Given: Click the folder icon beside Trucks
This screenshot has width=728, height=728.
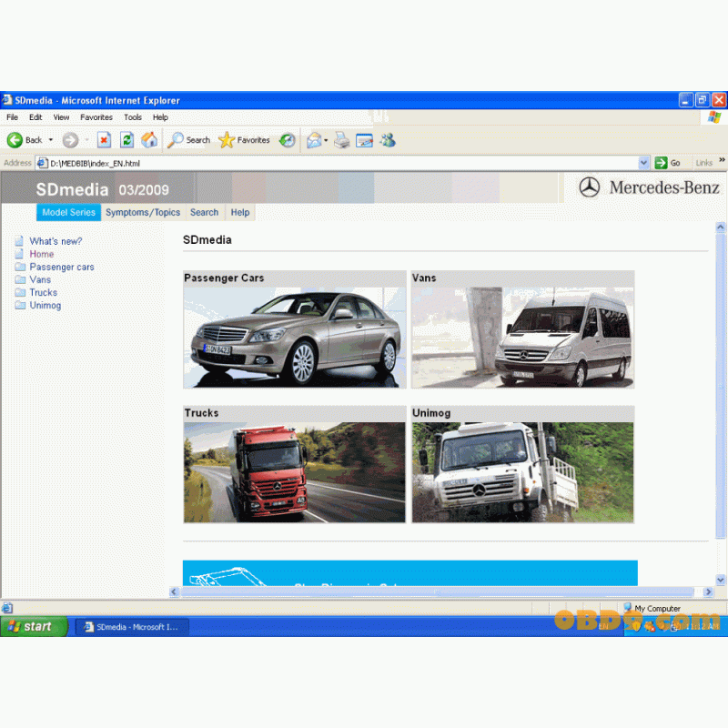Looking at the screenshot, I should coord(20,292).
